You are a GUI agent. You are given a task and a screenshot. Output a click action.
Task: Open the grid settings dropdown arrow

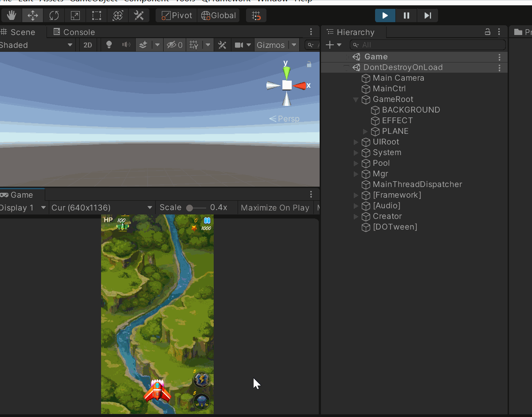click(208, 45)
